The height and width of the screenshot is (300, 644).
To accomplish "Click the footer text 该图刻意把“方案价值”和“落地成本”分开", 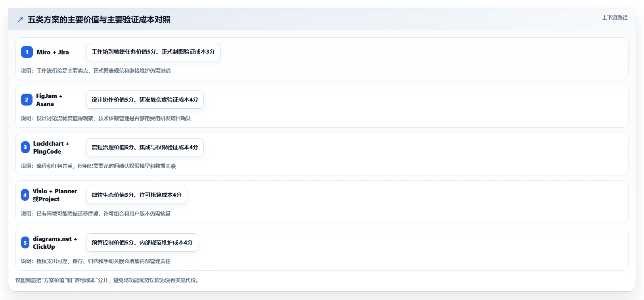I will (x=108, y=280).
